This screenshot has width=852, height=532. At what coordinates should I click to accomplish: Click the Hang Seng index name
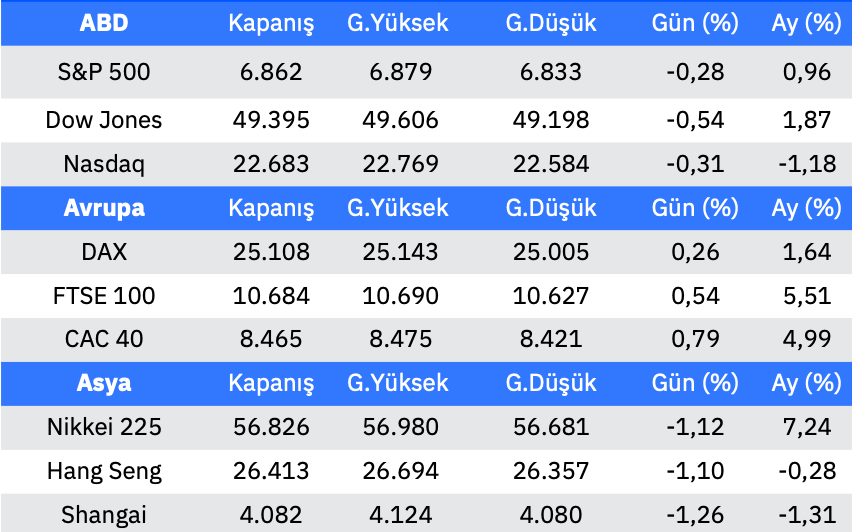[104, 471]
